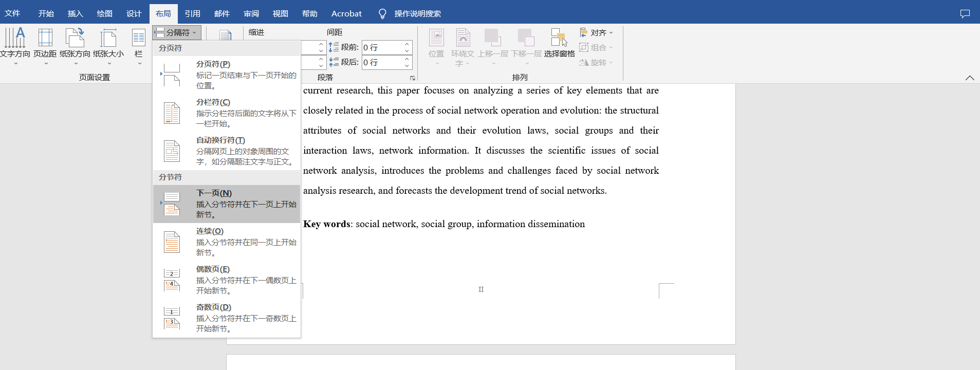The height and width of the screenshot is (370, 980).
Task: Increase the 段前 spacing before value
Action: tap(407, 44)
